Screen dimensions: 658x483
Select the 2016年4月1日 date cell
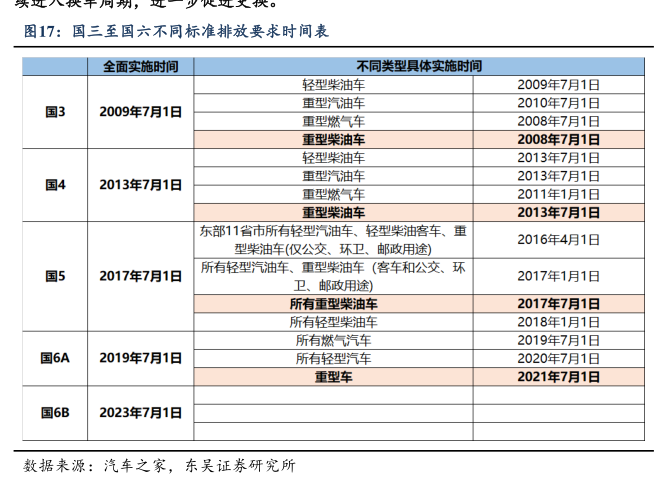tap(558, 240)
